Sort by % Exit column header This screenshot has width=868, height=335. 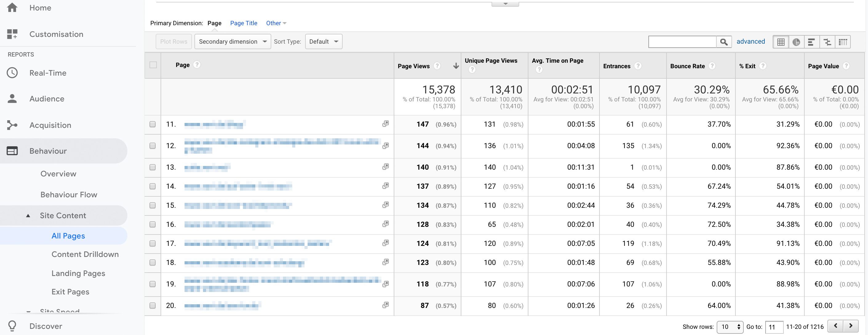click(747, 66)
